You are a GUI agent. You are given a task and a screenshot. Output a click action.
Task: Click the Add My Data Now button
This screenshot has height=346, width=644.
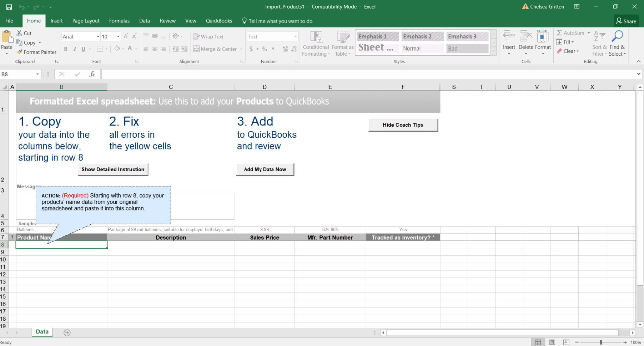(x=265, y=169)
